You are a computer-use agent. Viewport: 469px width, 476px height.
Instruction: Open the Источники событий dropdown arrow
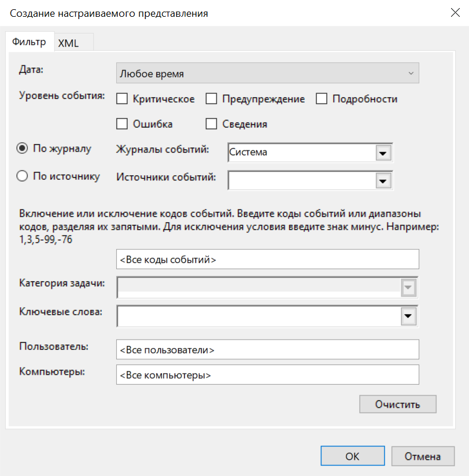pyautogui.click(x=382, y=180)
